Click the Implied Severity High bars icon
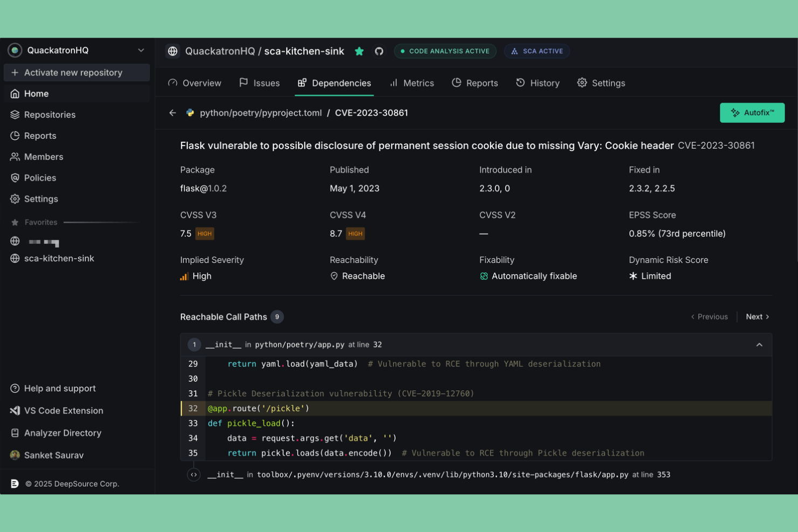Screen dimensions: 798x532 pyautogui.click(x=184, y=277)
